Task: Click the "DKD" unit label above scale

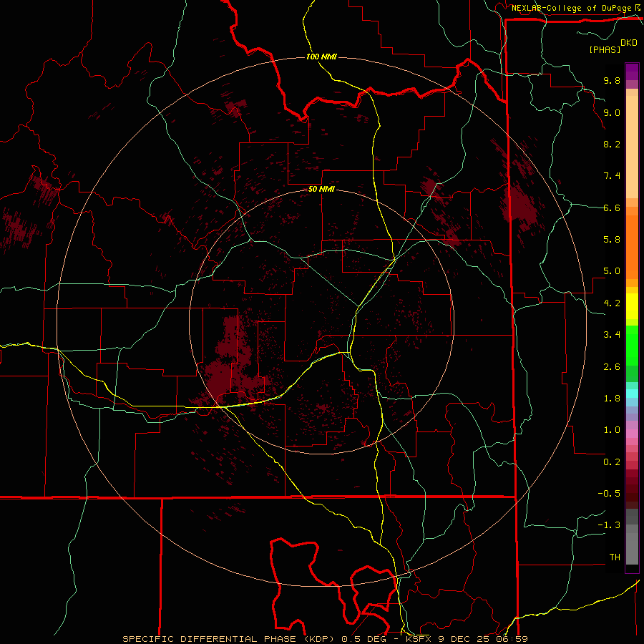Action: point(629,43)
